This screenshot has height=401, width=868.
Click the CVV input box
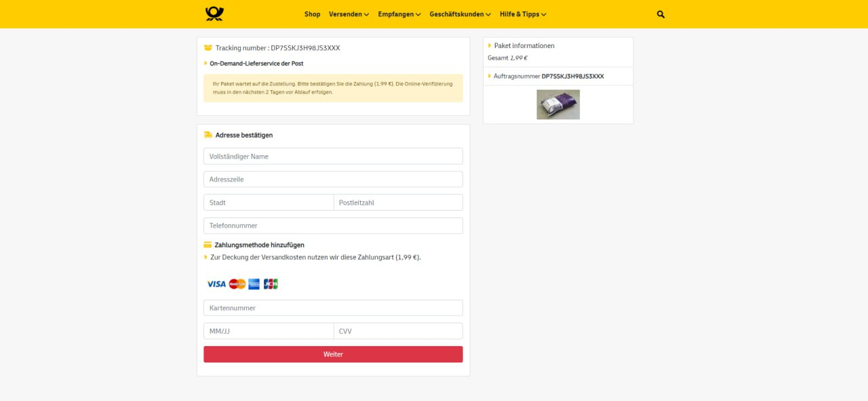[x=398, y=331]
